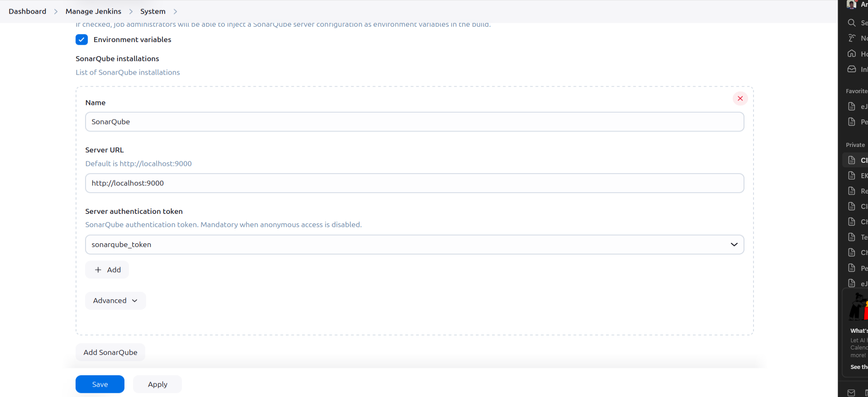Click the 'Server authentication token' label
This screenshot has height=397, width=868.
click(134, 211)
